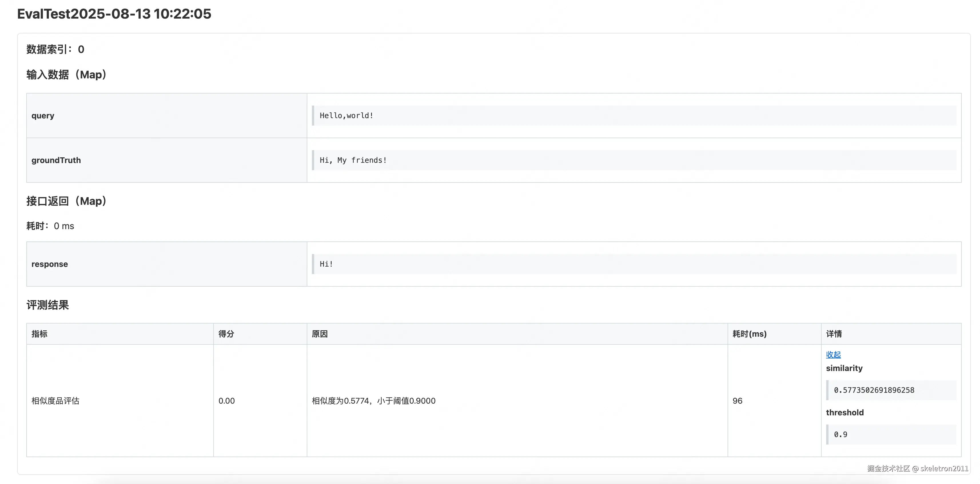Viewport: 980px width, 484px height.
Task: Select the 耗时: 0 ms text
Action: click(50, 226)
